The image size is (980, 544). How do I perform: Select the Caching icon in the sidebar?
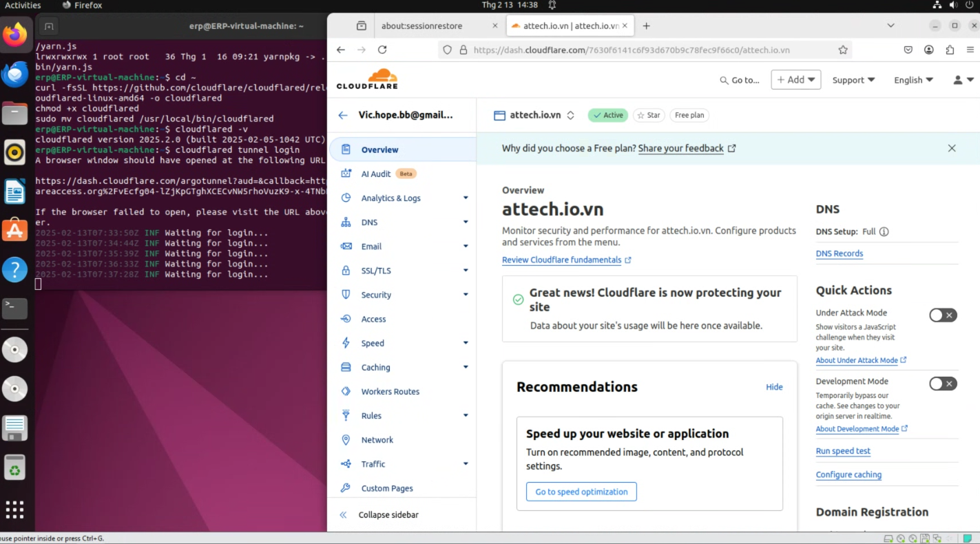click(345, 367)
